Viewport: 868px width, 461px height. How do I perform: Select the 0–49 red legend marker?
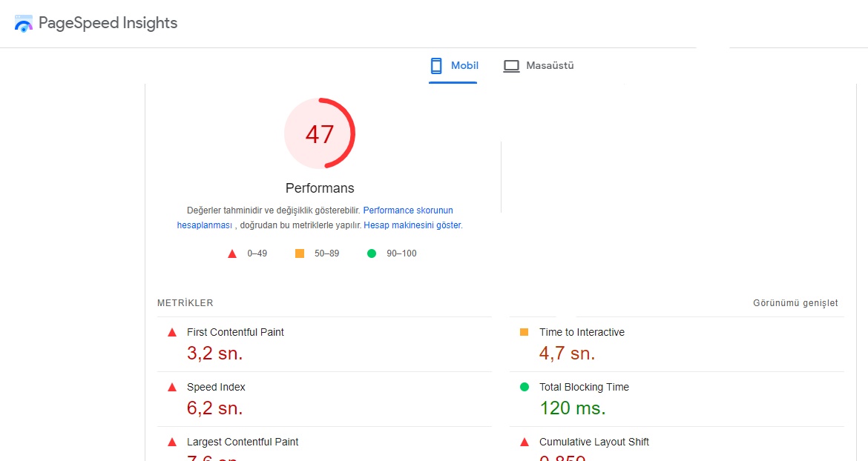point(231,253)
